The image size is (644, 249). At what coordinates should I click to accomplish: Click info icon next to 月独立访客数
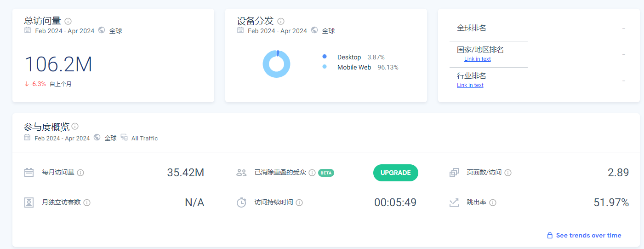tap(87, 203)
